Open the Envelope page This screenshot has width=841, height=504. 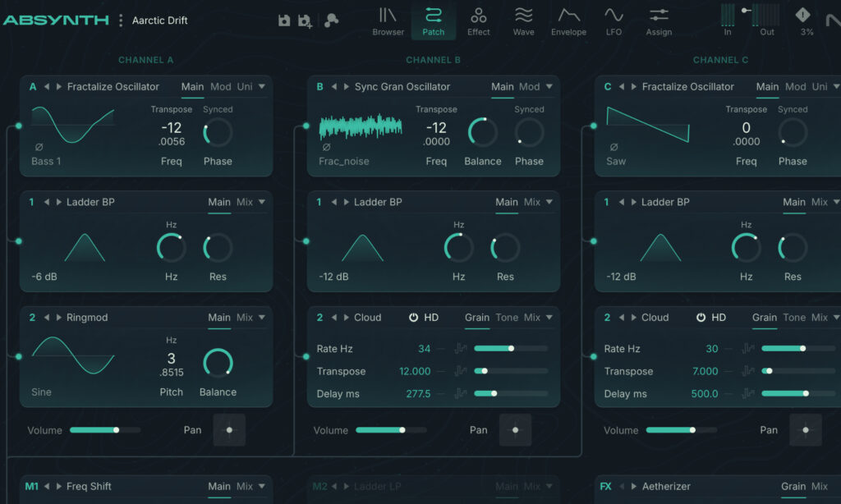tap(568, 21)
